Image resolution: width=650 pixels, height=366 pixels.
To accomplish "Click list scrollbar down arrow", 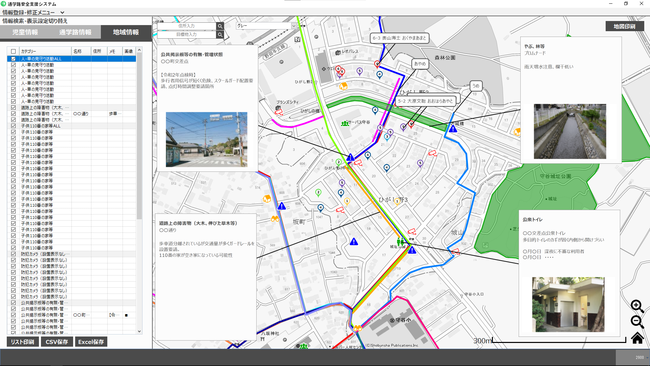I will 139,332.
